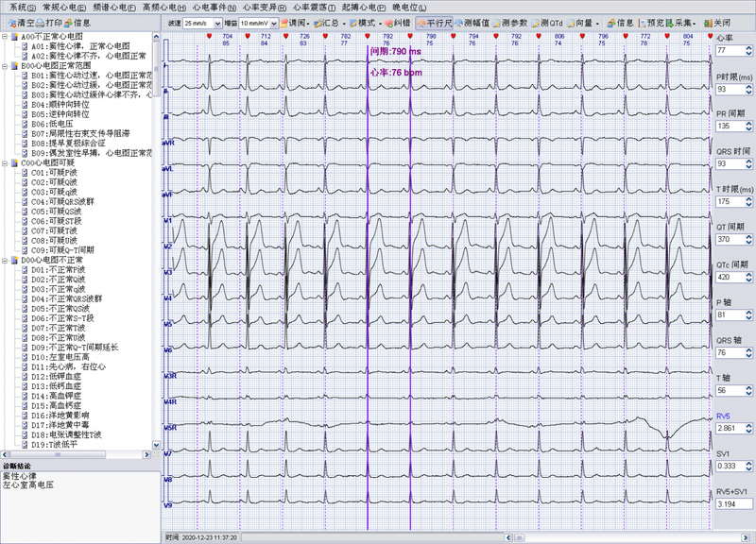Toggle the 平行尺 parallel ruler tool
The width and height of the screenshot is (756, 544).
(435, 23)
